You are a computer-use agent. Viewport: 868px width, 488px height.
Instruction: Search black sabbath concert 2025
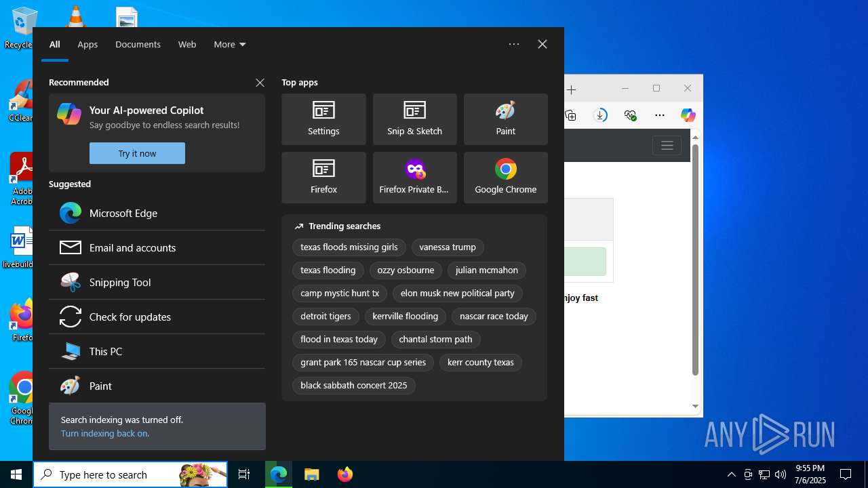(354, 386)
